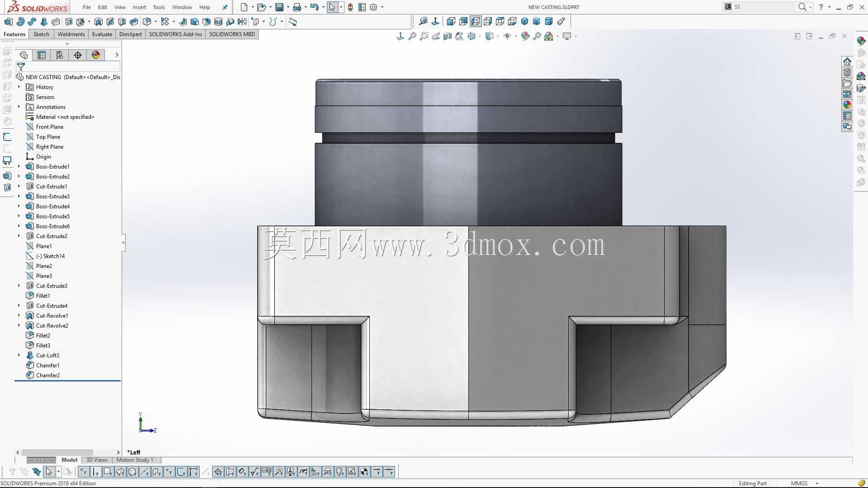The width and height of the screenshot is (868, 488).
Task: Open the Save dropdown arrow
Action: click(x=288, y=7)
